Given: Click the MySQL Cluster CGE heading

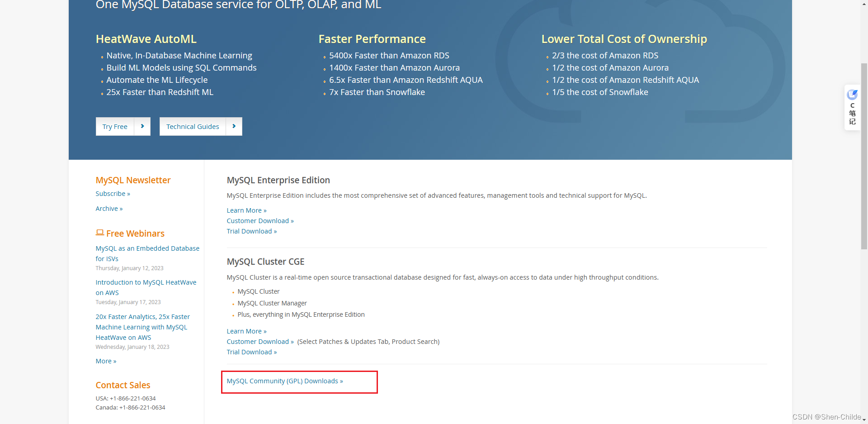Looking at the screenshot, I should (265, 262).
